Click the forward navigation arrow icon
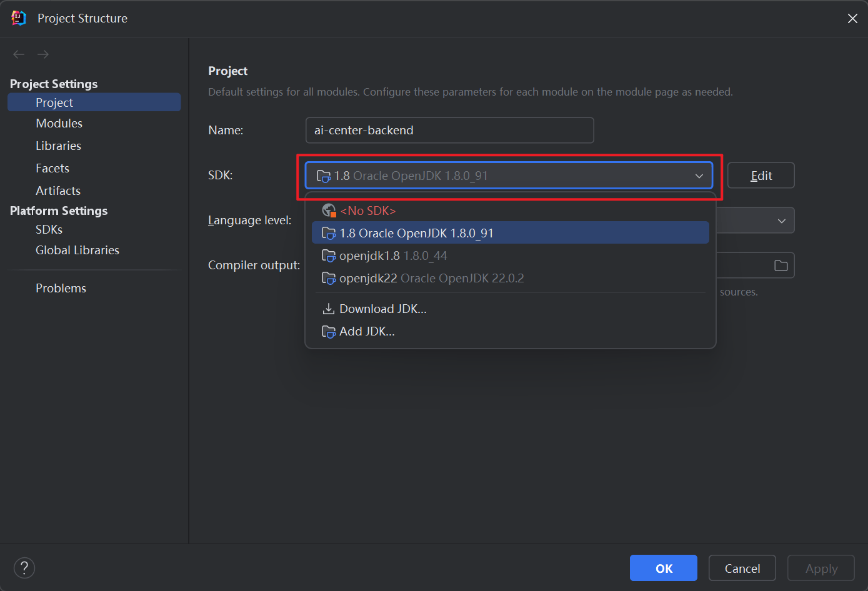The width and height of the screenshot is (868, 591). click(42, 54)
